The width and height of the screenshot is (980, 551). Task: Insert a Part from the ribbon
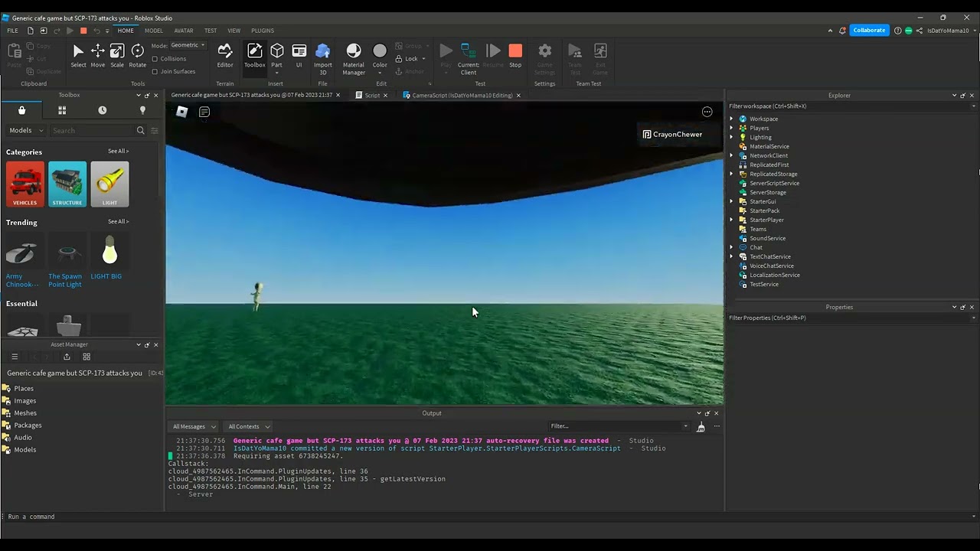[277, 55]
